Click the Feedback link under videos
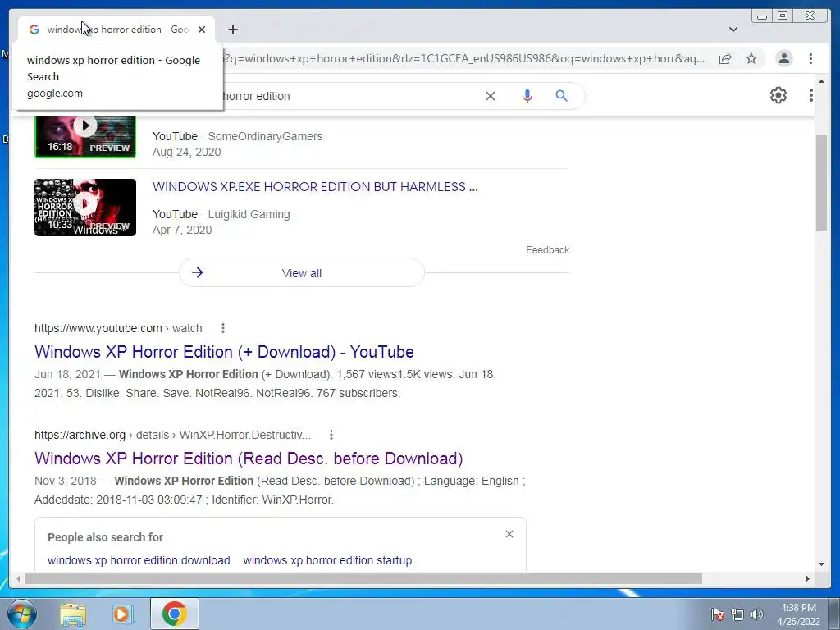Viewport: 840px width, 630px height. pos(547,250)
